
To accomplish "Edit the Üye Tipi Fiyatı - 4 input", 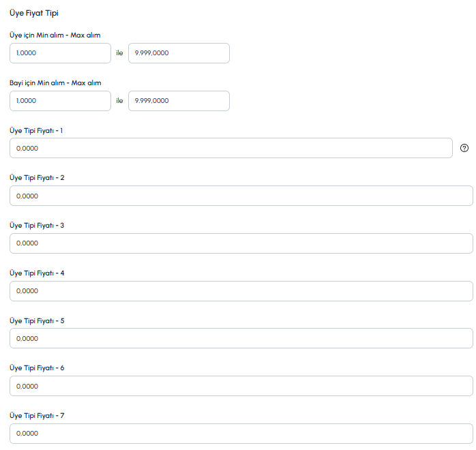I will 241,291.
